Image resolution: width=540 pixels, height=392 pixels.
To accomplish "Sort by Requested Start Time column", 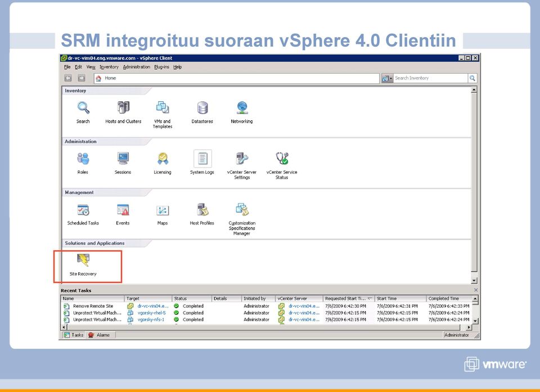I will 349,299.
